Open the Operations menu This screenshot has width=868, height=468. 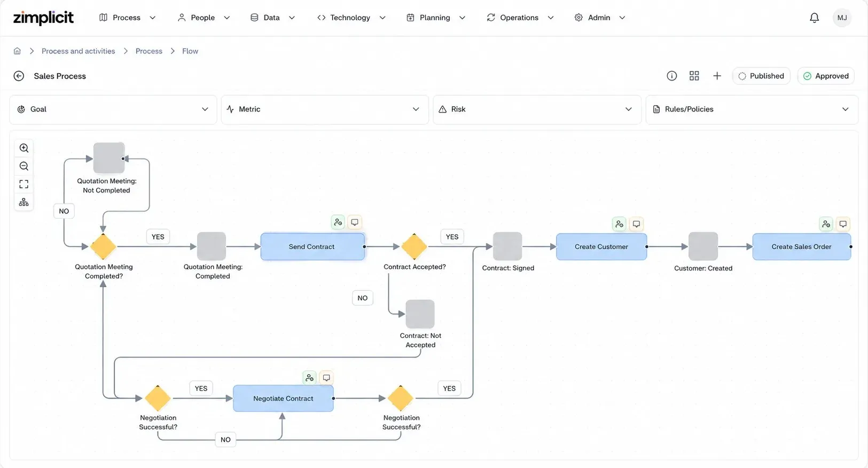pyautogui.click(x=520, y=18)
